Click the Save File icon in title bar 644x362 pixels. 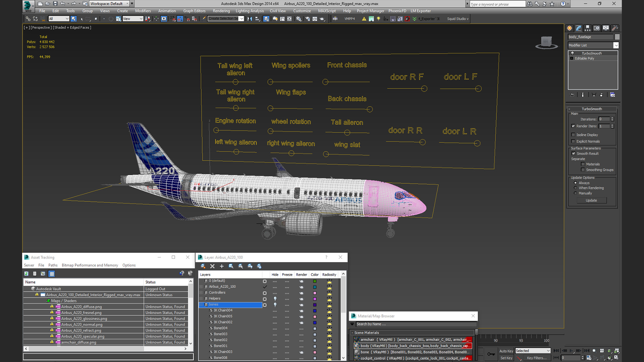(x=55, y=4)
